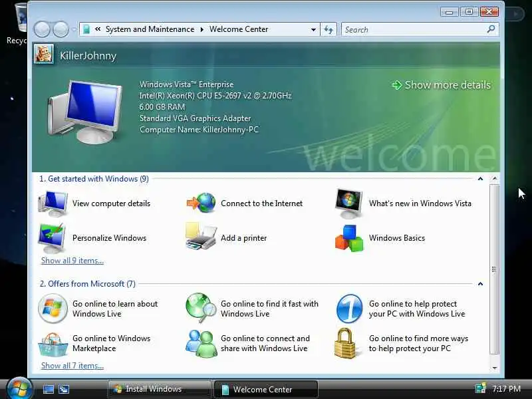
Task: Click the 7:17 PM taskbar clock
Action: (506, 388)
